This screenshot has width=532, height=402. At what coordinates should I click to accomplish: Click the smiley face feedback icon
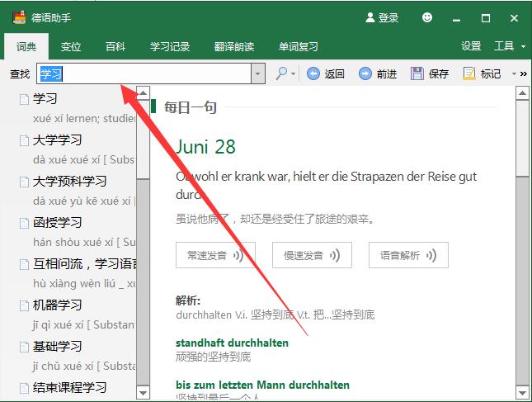pos(427,17)
